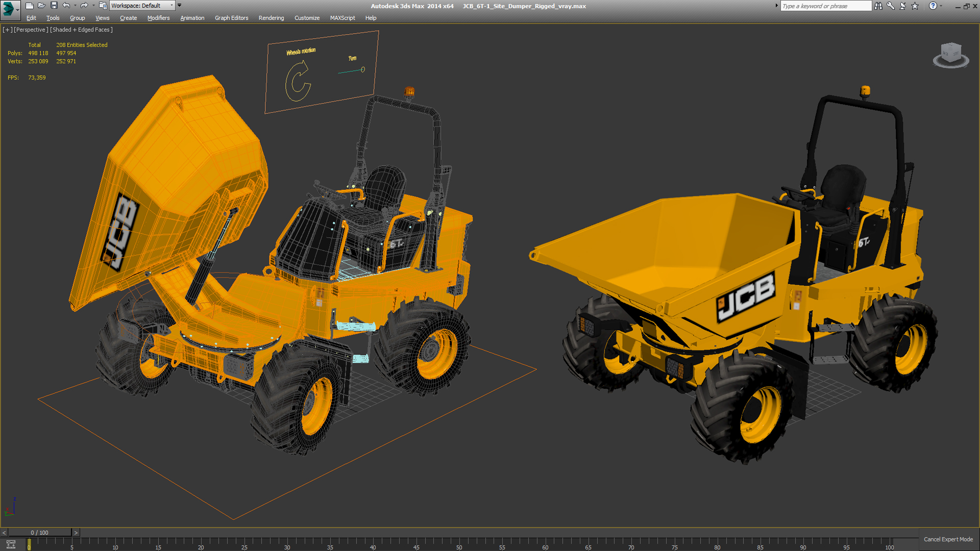Click the ViewCube in the viewport
This screenshot has height=551, width=980.
(x=951, y=55)
